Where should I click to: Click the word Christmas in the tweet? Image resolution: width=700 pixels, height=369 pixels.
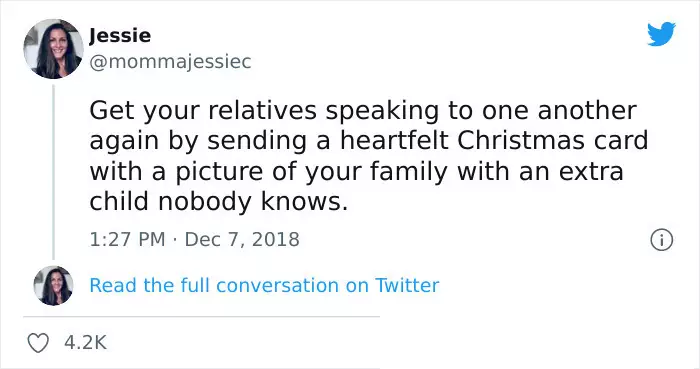[x=521, y=141]
